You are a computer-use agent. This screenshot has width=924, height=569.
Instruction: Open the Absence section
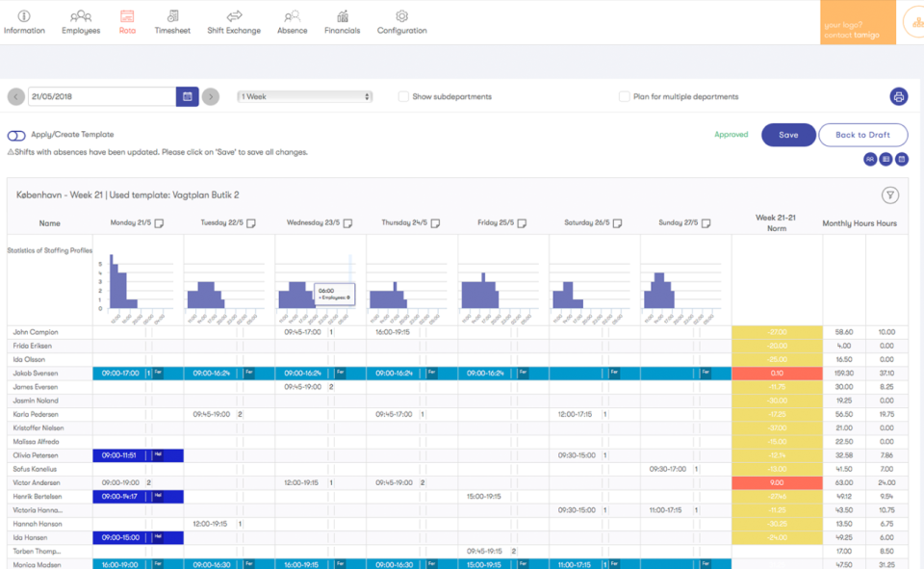294,19
